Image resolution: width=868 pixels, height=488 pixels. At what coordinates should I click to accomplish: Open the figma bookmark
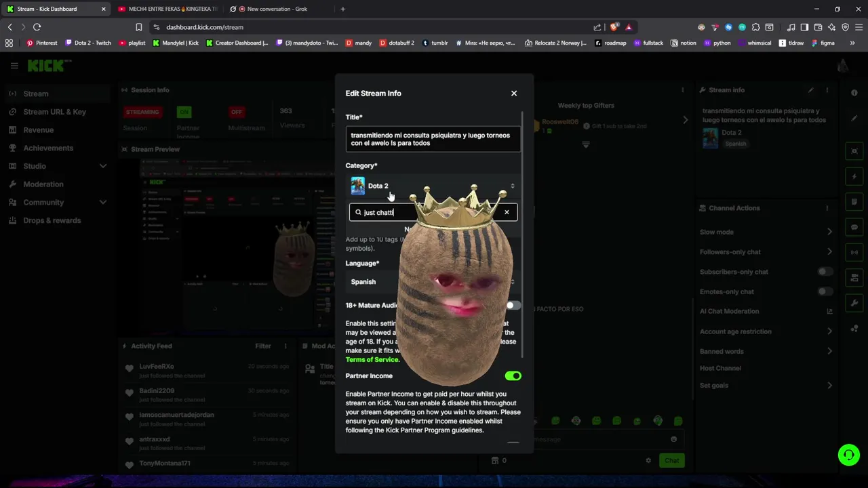click(823, 43)
